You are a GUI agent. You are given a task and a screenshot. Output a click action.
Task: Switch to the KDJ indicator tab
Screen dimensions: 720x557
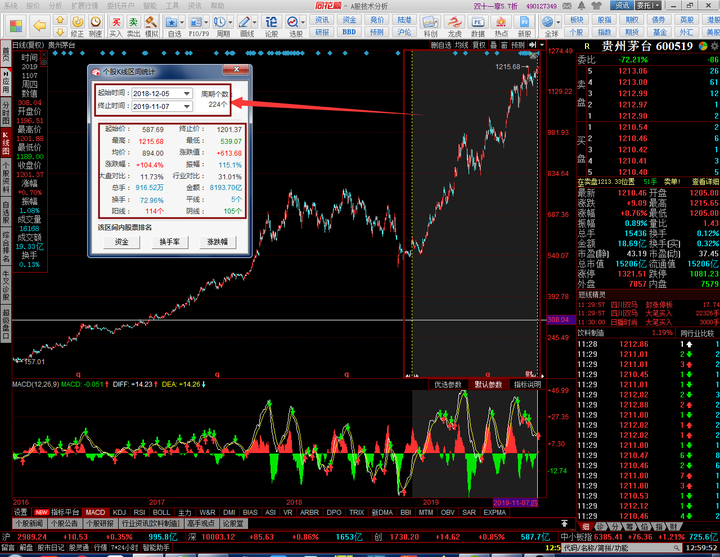coord(119,512)
